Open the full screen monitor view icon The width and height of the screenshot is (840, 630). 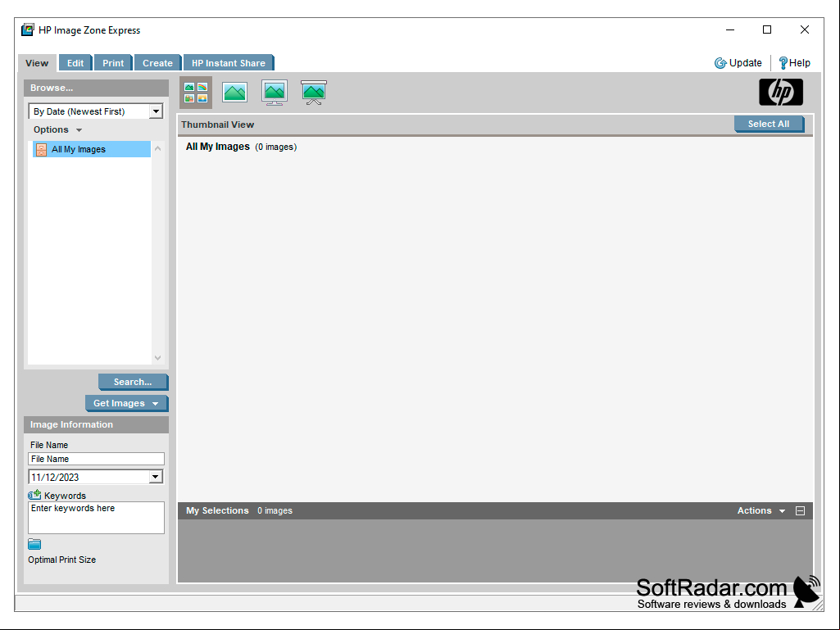(x=275, y=92)
